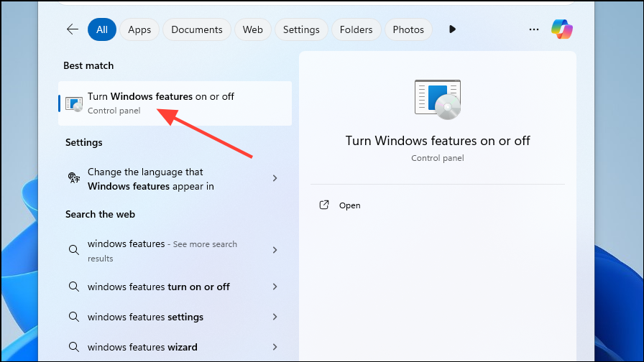The height and width of the screenshot is (362, 644).
Task: Expand chevron for 'windows features' web result
Action: 275,250
